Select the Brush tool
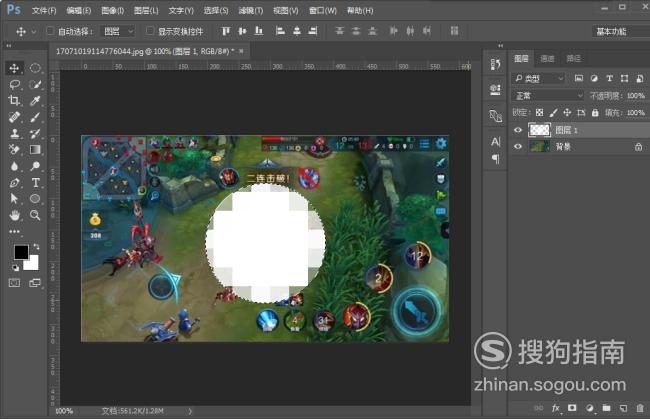This screenshot has width=650, height=419. tap(35, 117)
